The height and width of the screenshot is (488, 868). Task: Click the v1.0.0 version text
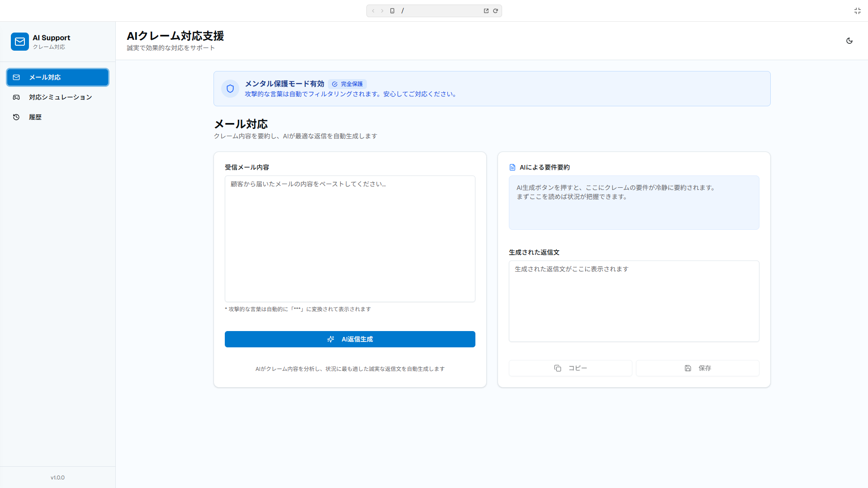point(57,478)
